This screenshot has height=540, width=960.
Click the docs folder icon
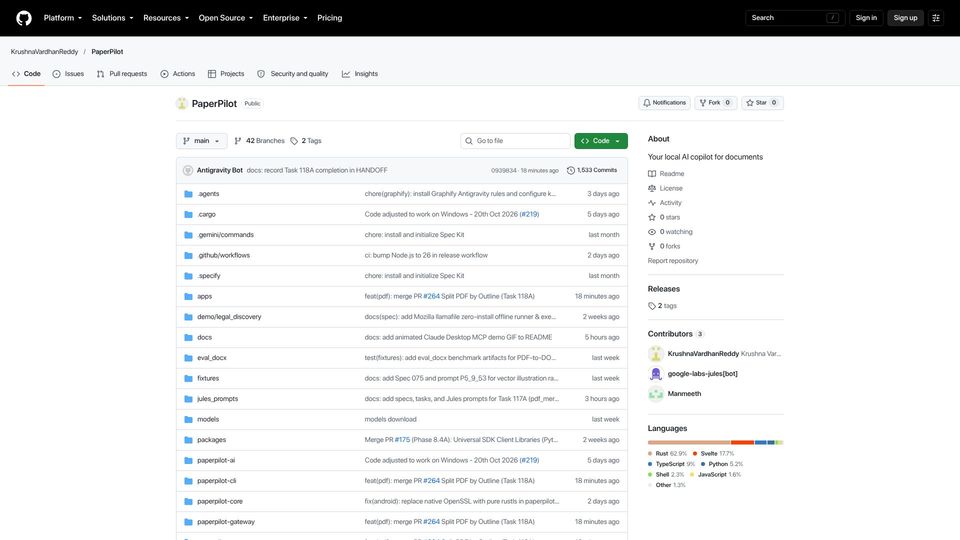coord(189,337)
